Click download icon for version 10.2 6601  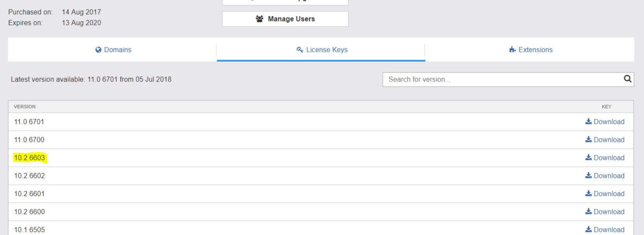(x=588, y=194)
